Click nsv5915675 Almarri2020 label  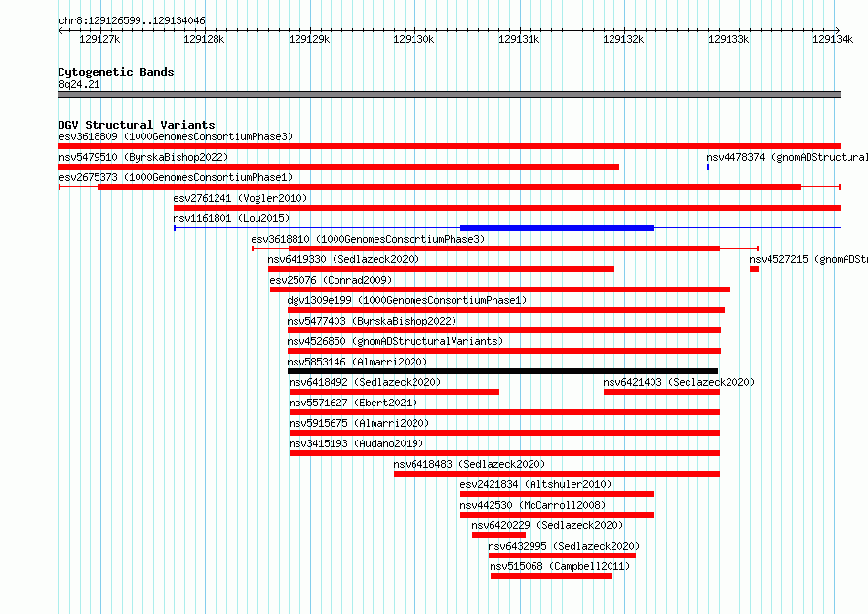click(359, 423)
